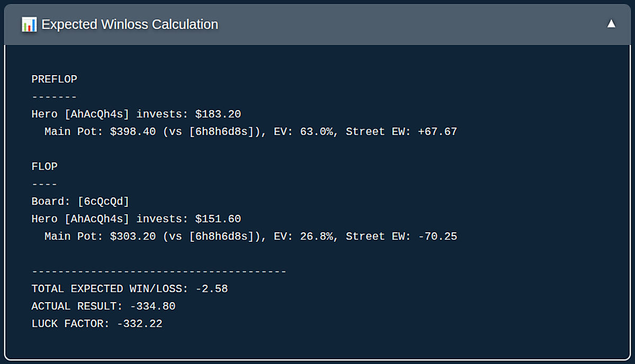Click 'ACTUAL RESULT: -334.80' line
635x364 pixels.
[104, 306]
